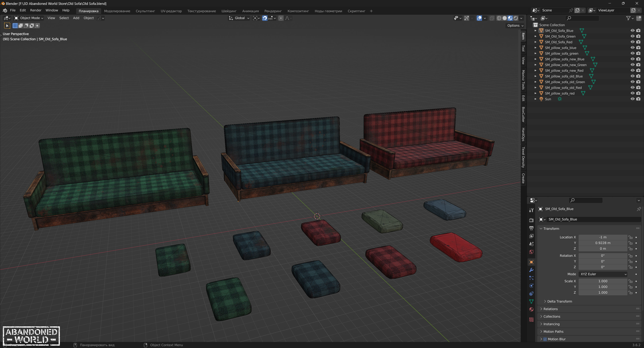Choose the Subtract selection mode icon
The height and width of the screenshot is (348, 644).
click(x=26, y=25)
